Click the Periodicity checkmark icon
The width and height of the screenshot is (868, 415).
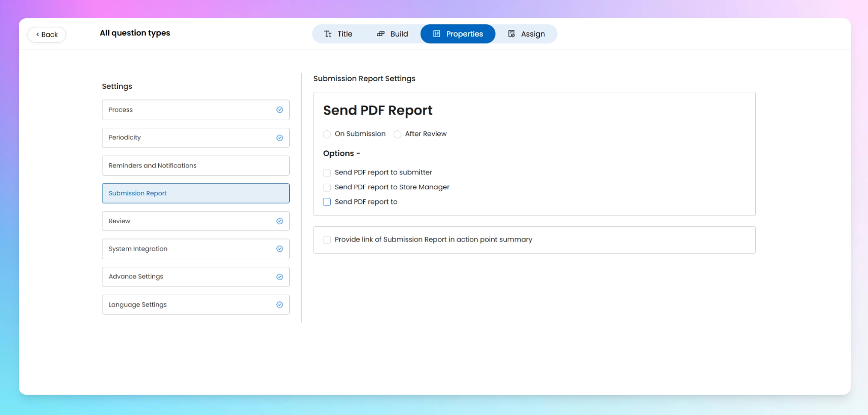point(280,138)
